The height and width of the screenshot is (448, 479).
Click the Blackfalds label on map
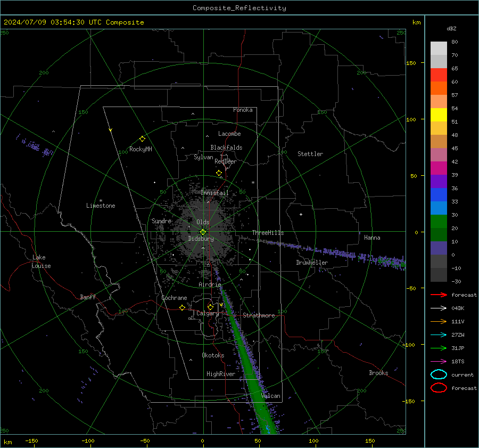click(226, 148)
